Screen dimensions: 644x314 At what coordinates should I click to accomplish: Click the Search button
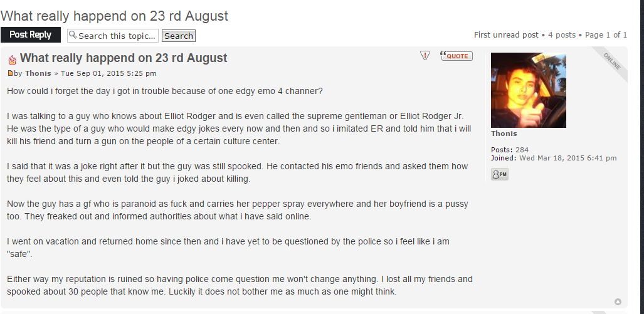[179, 36]
